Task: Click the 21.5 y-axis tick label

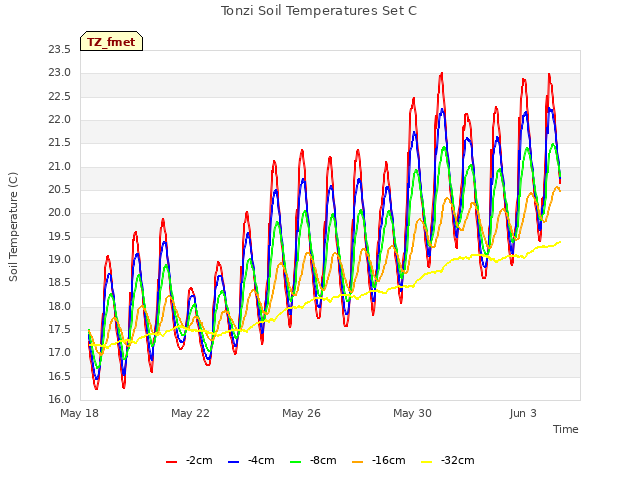Action: tap(60, 143)
